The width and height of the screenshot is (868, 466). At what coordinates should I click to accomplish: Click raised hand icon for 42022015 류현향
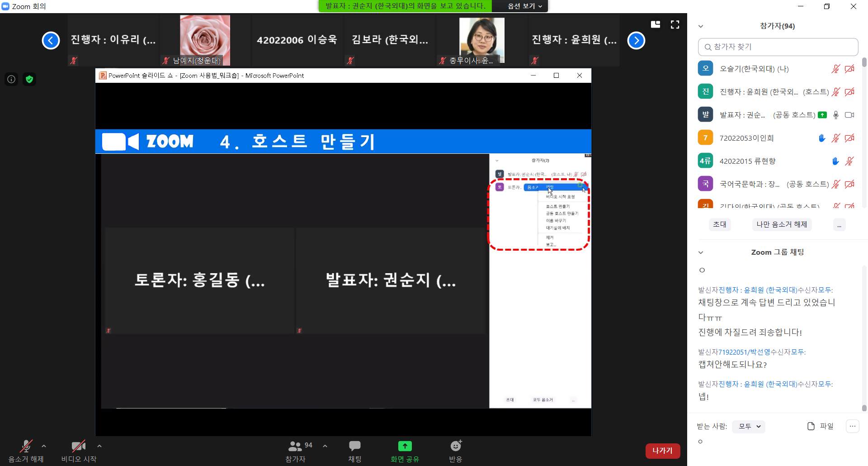(835, 161)
